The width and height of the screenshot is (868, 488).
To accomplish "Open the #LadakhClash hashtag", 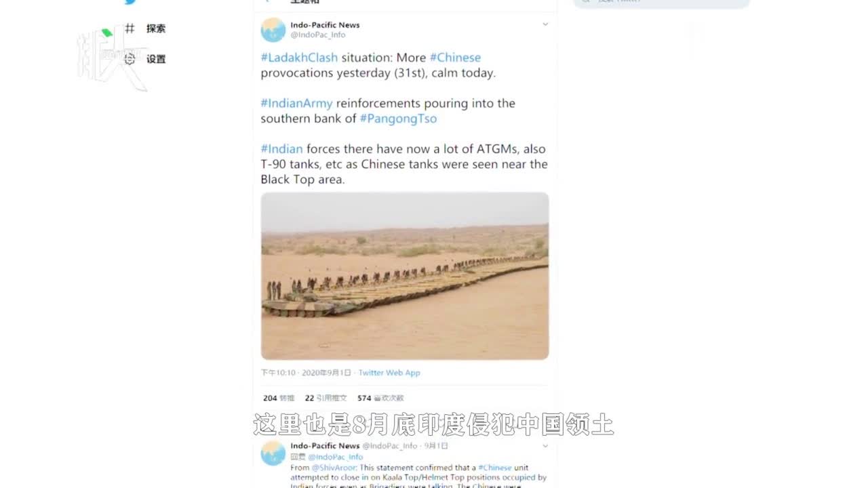I will tap(299, 58).
